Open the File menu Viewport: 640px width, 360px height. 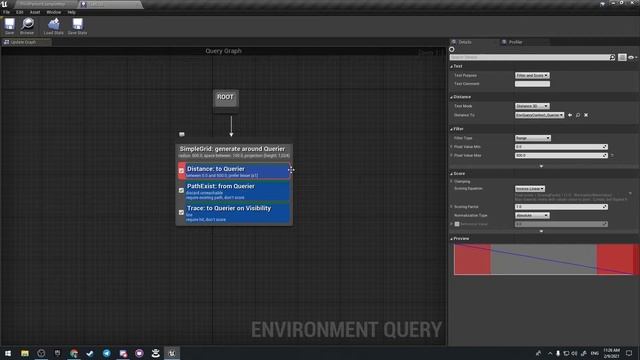click(7, 12)
